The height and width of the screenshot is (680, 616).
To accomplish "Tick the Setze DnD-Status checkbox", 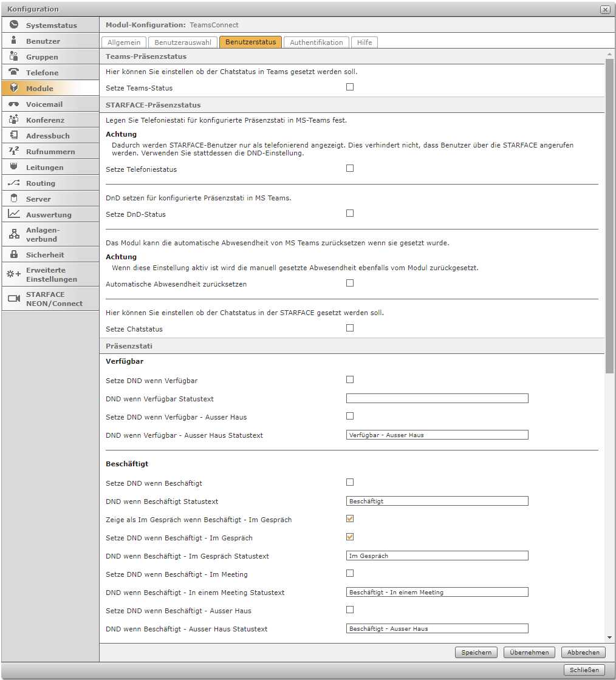I will point(349,213).
